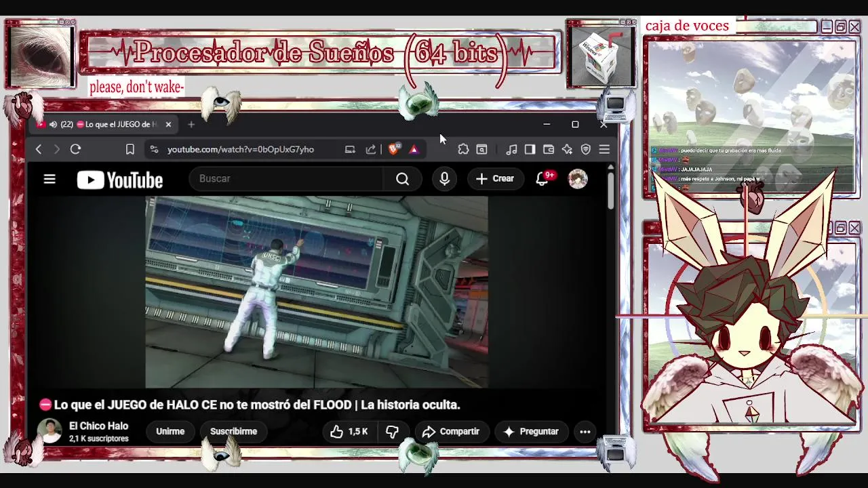
Task: Open the Brave Rewards triangle icon
Action: click(414, 149)
